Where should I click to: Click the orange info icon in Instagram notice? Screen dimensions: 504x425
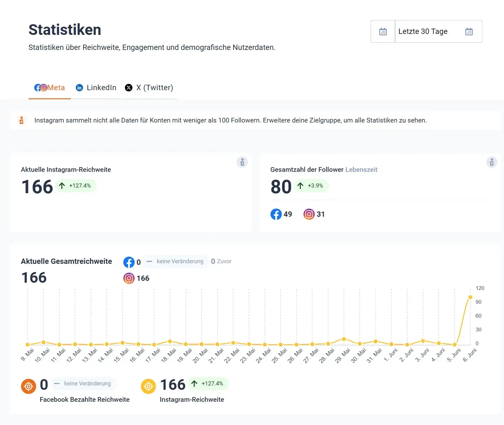[x=21, y=120]
